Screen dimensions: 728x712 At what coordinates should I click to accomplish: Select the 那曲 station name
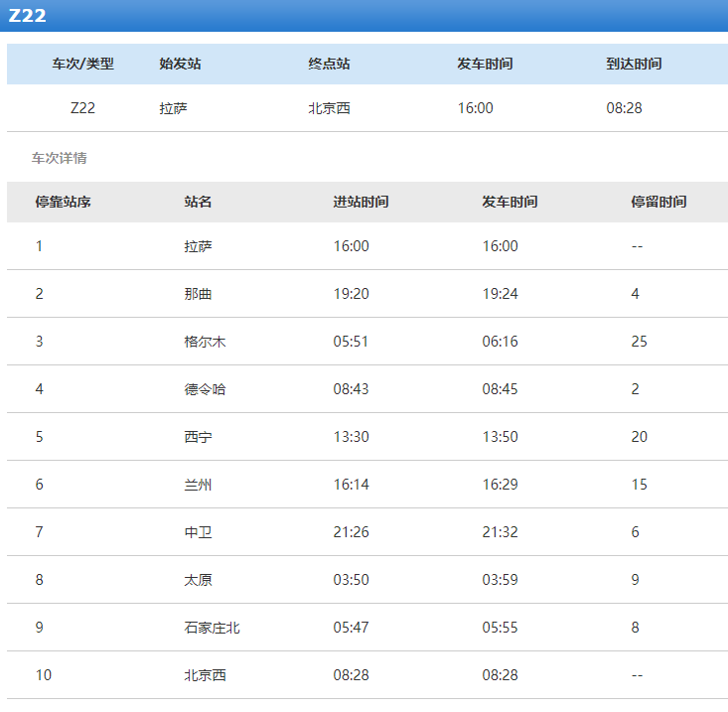click(x=198, y=294)
